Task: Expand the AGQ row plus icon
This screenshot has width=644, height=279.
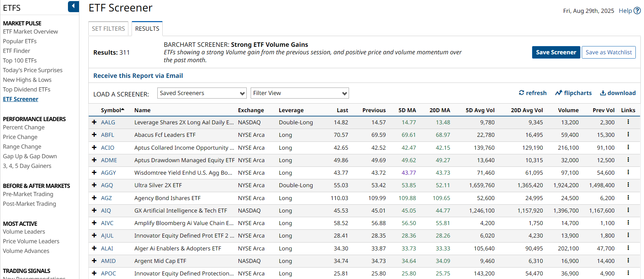Action: click(x=94, y=185)
